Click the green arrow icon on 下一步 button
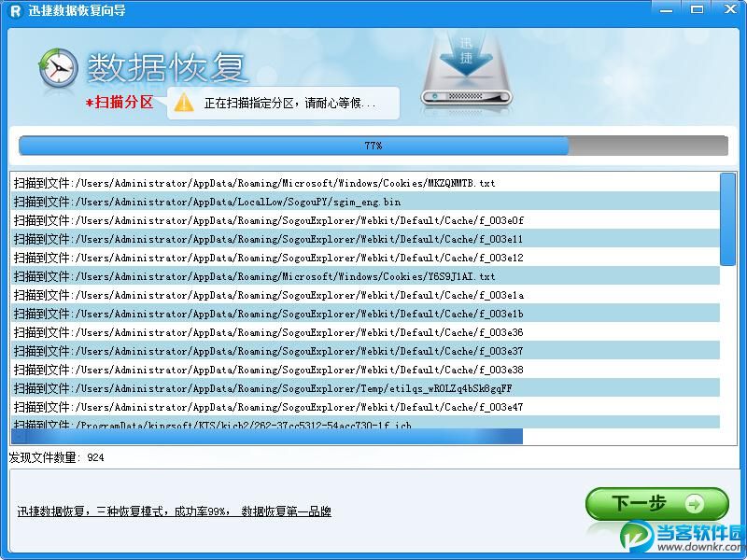Viewport: 747px width, 560px height. pos(694,504)
